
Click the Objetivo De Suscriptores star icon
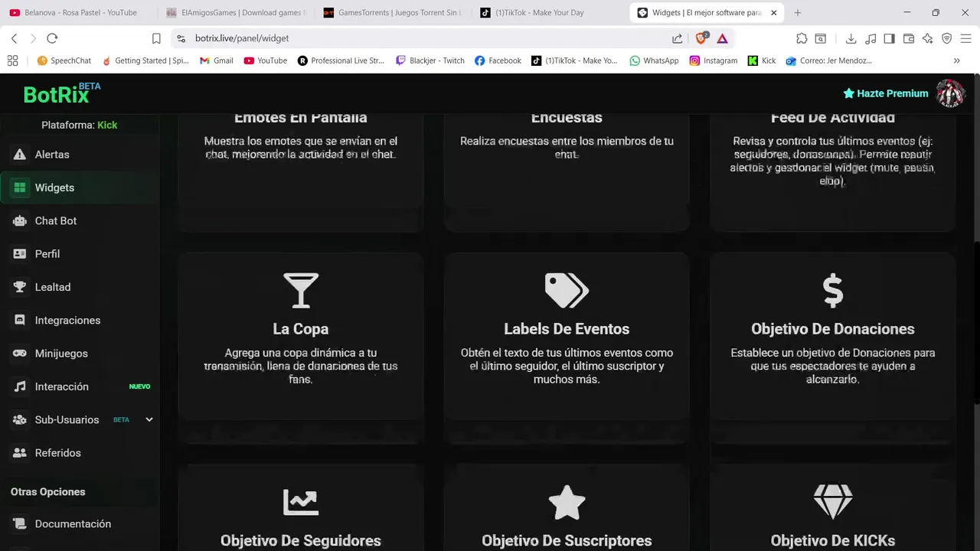tap(567, 502)
